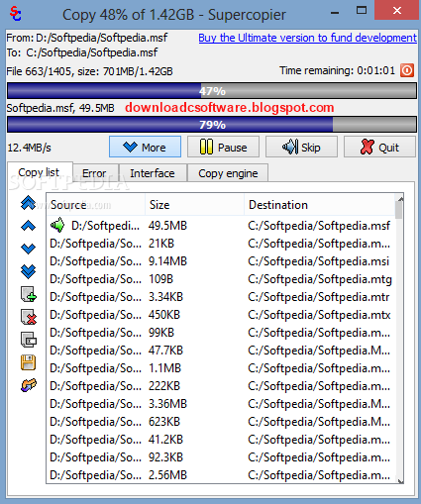Click the orange shutdown icon near time remaining
The height and width of the screenshot is (504, 421).
pos(407,70)
